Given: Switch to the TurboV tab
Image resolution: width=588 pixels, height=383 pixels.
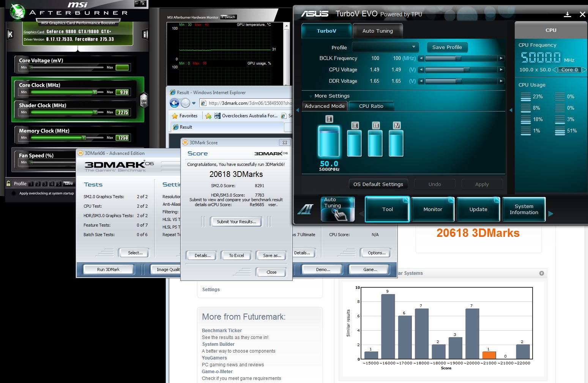Looking at the screenshot, I should tap(326, 31).
